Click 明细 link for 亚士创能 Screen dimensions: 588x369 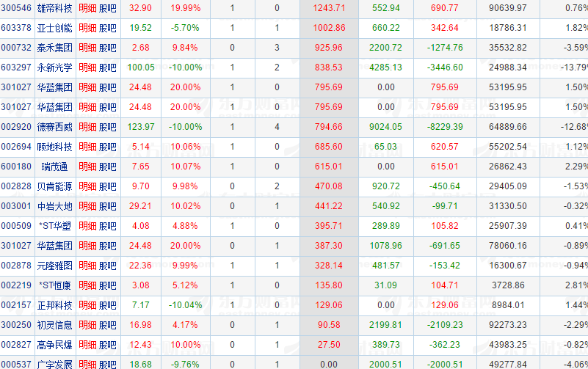(x=87, y=28)
